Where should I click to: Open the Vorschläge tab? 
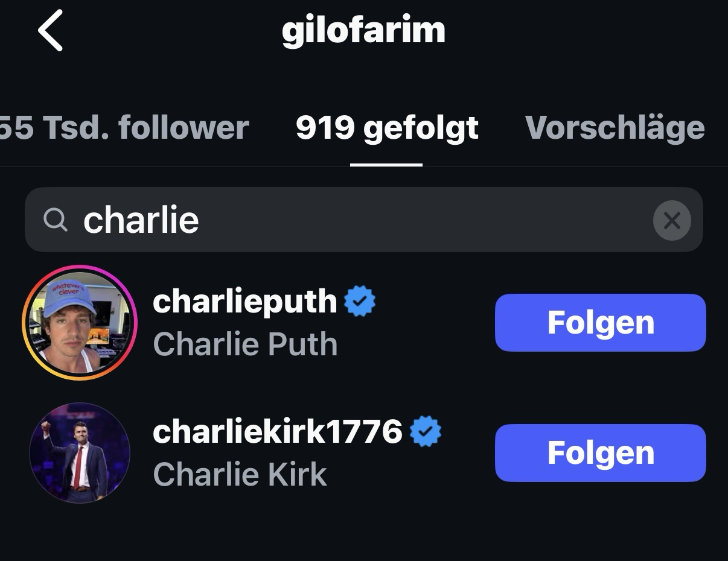615,128
